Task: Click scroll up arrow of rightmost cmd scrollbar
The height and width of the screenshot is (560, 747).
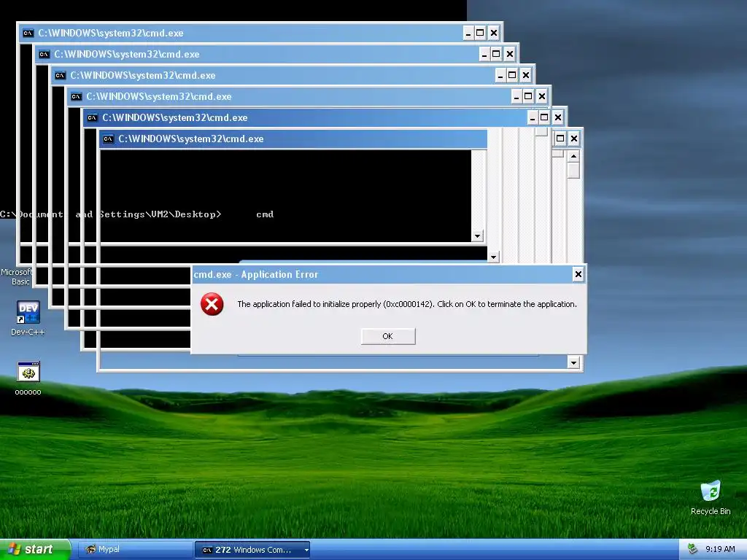Action: tap(573, 156)
